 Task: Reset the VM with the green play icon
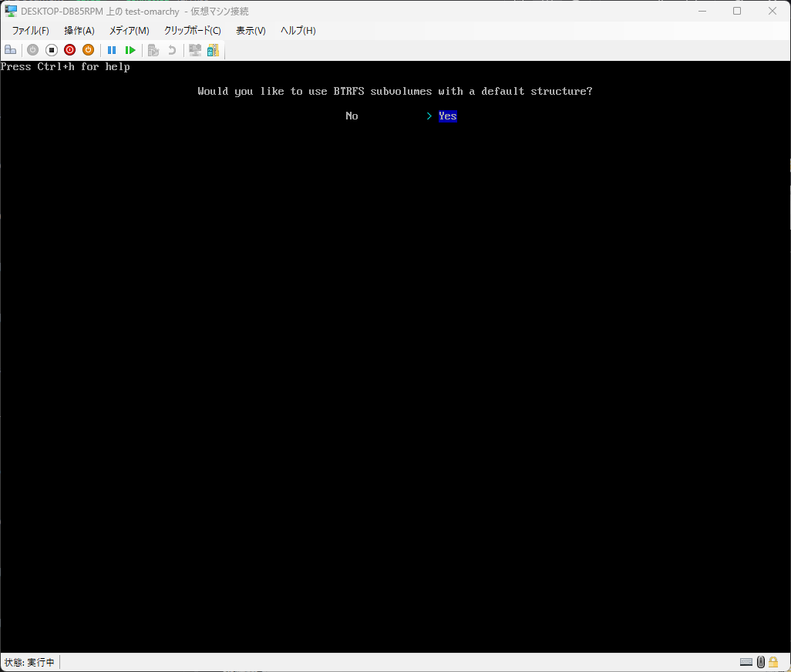[x=130, y=50]
